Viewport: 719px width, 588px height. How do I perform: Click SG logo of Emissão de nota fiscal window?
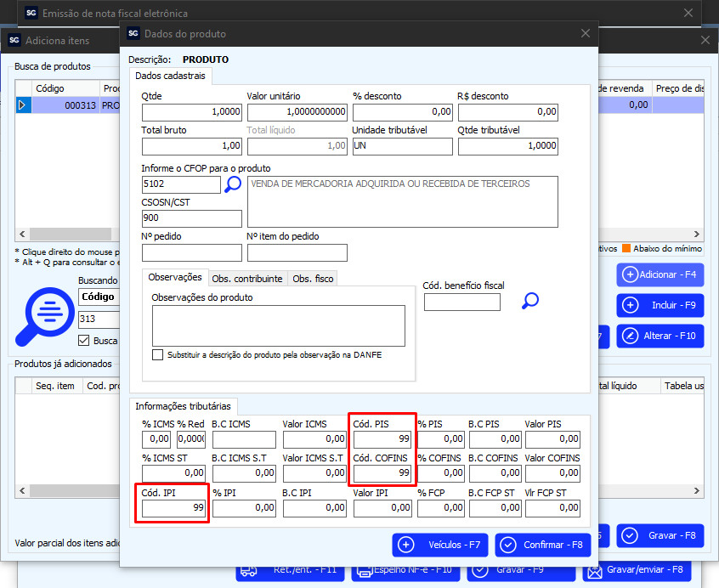(x=31, y=13)
